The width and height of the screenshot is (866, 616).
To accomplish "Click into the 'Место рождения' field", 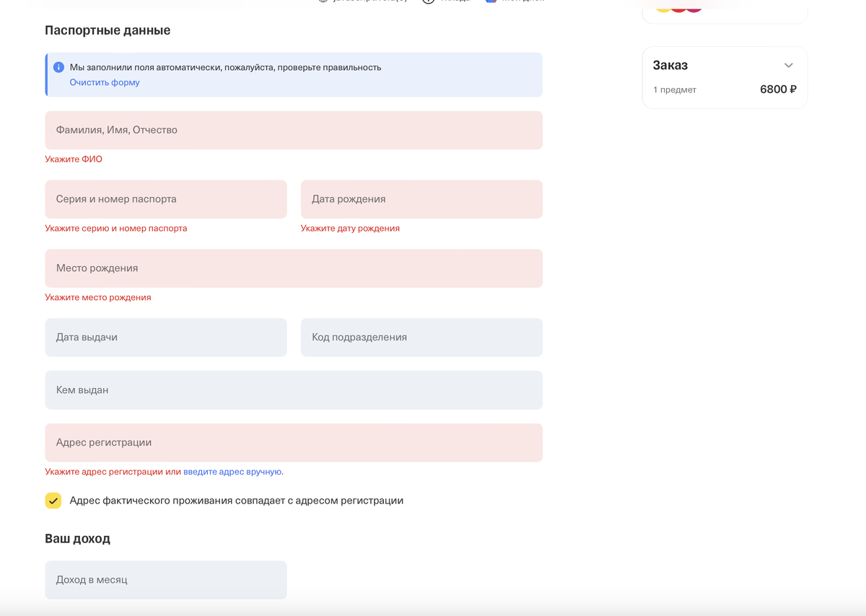I will point(294,268).
